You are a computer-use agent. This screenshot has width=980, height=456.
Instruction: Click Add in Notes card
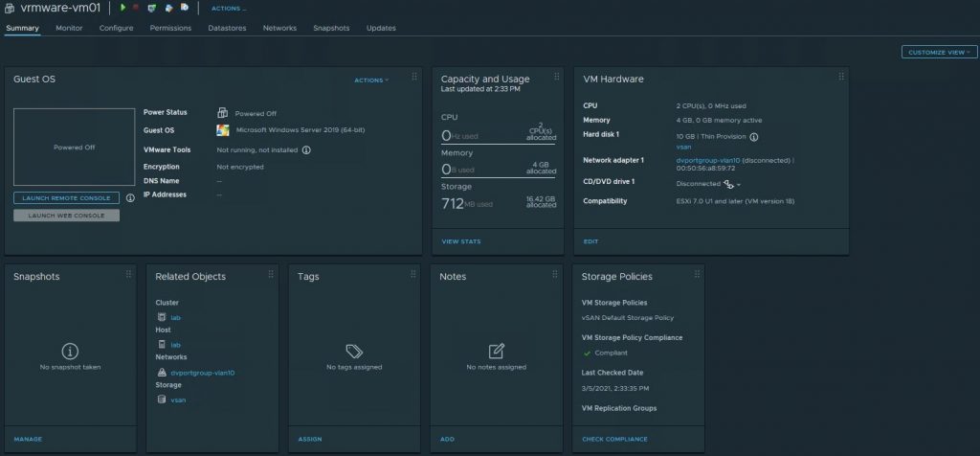coord(447,439)
